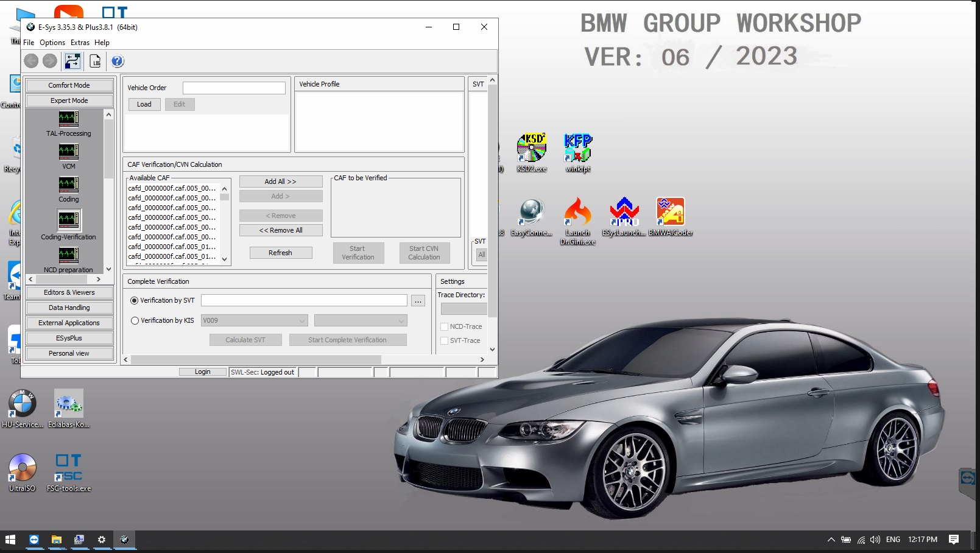Screen dimensions: 980x553
Task: Open the Options menu
Action: (x=52, y=43)
